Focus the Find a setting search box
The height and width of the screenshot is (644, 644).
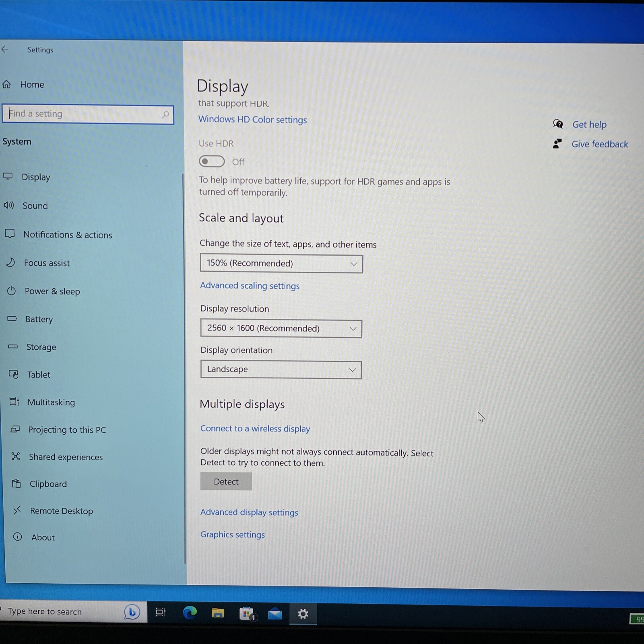click(x=88, y=114)
